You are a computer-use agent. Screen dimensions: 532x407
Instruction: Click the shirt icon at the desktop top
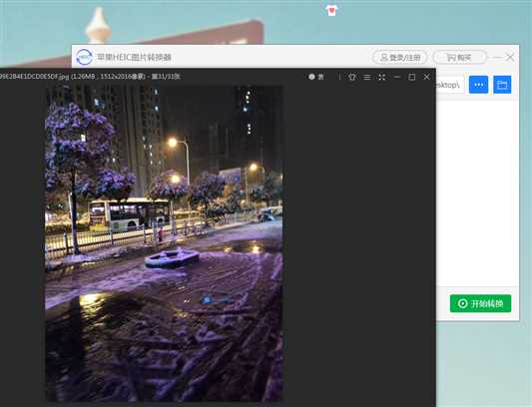pyautogui.click(x=331, y=11)
